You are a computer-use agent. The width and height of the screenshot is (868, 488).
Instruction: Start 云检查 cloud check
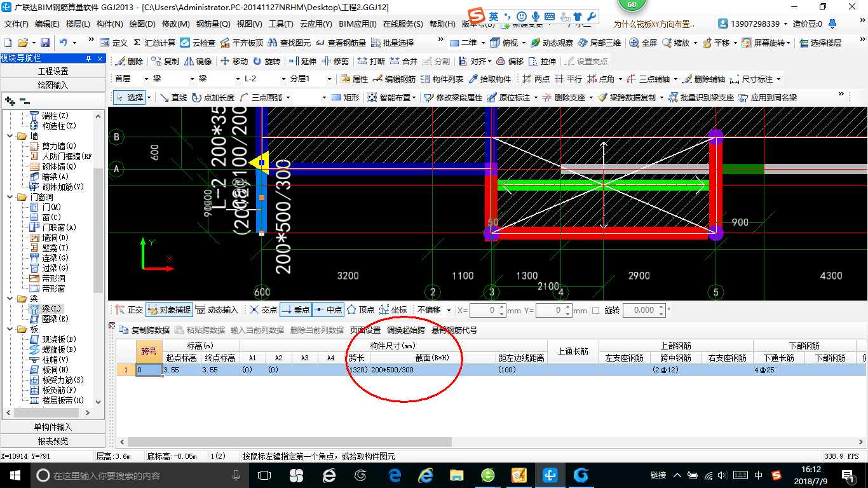click(198, 43)
